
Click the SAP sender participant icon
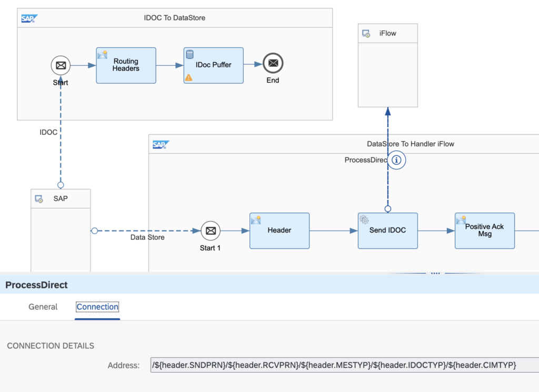[x=39, y=199]
